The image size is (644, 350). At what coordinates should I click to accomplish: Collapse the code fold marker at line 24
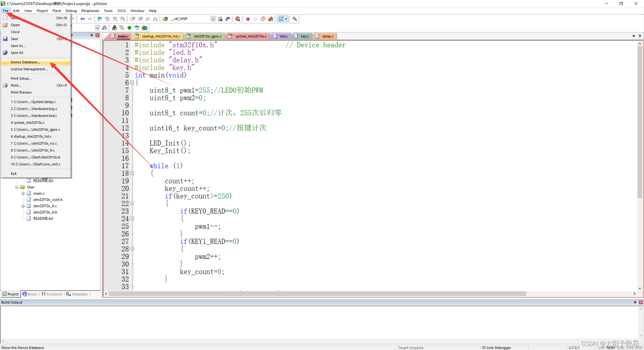132,218
